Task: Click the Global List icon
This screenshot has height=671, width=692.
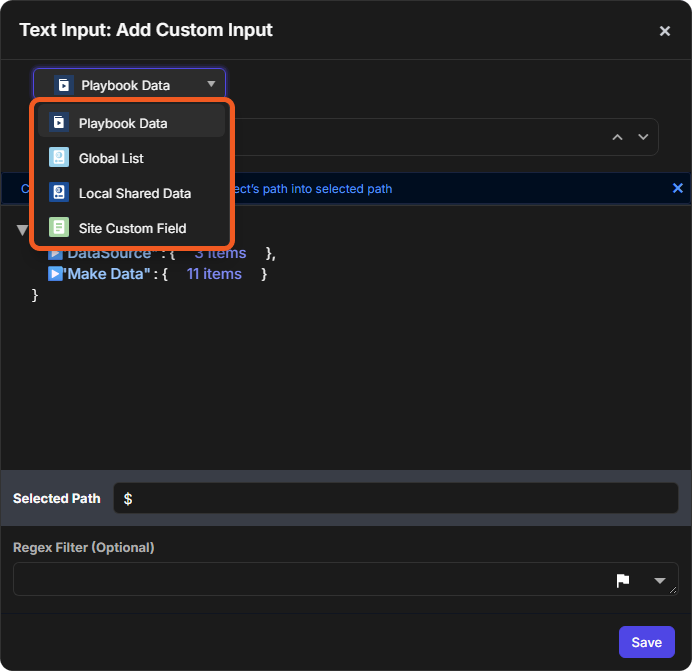Action: pos(59,157)
